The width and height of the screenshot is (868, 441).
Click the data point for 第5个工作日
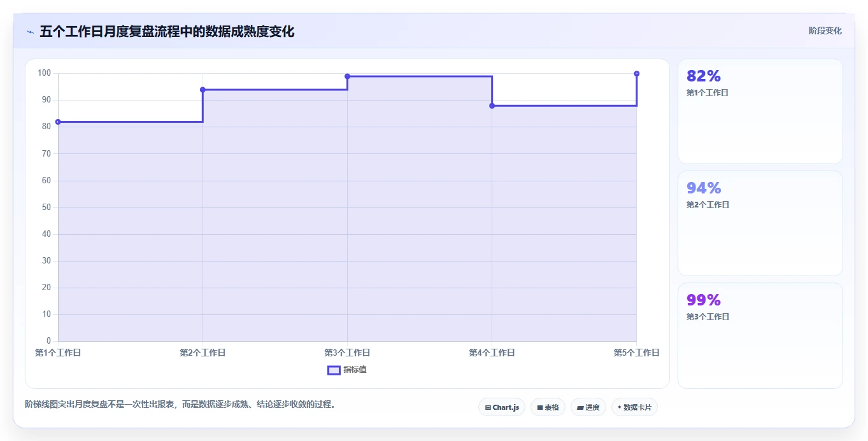coord(636,74)
